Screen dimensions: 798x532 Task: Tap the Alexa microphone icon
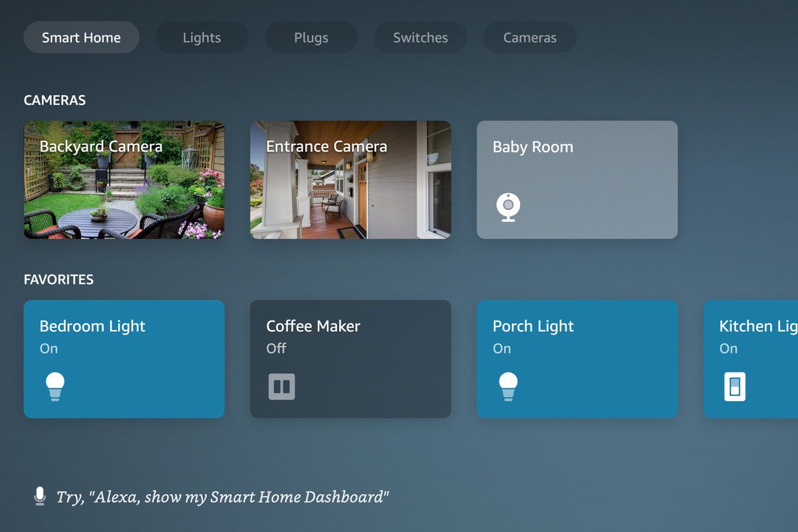tap(40, 496)
